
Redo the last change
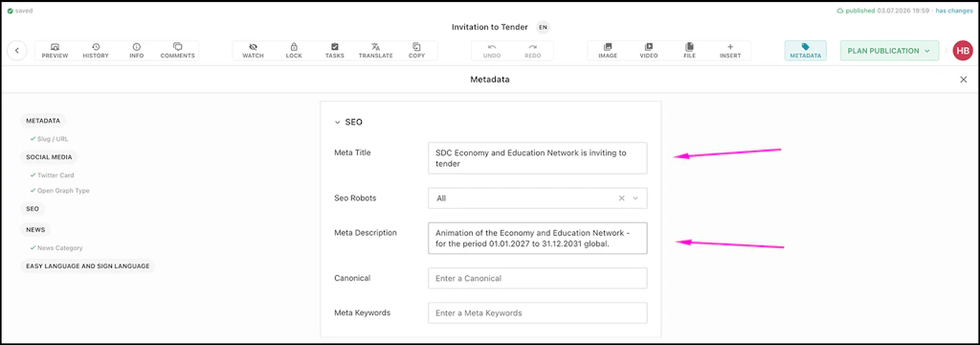point(532,51)
